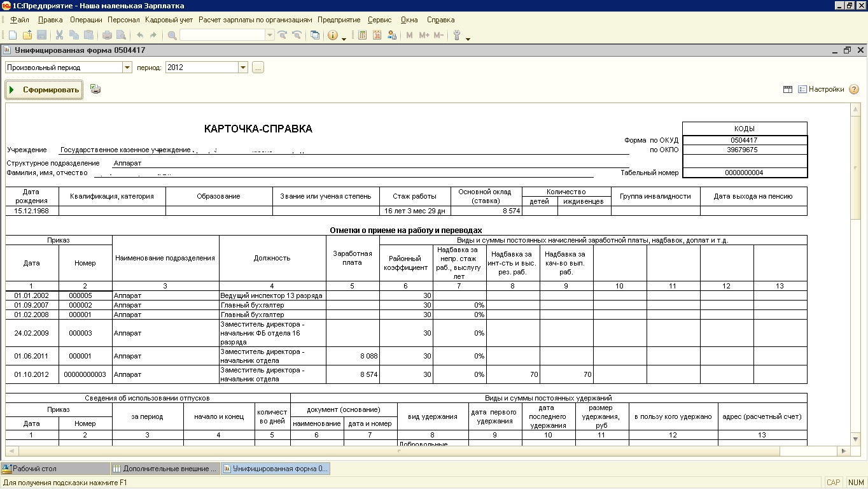Open the Calendar toolbar icon

coord(377,35)
